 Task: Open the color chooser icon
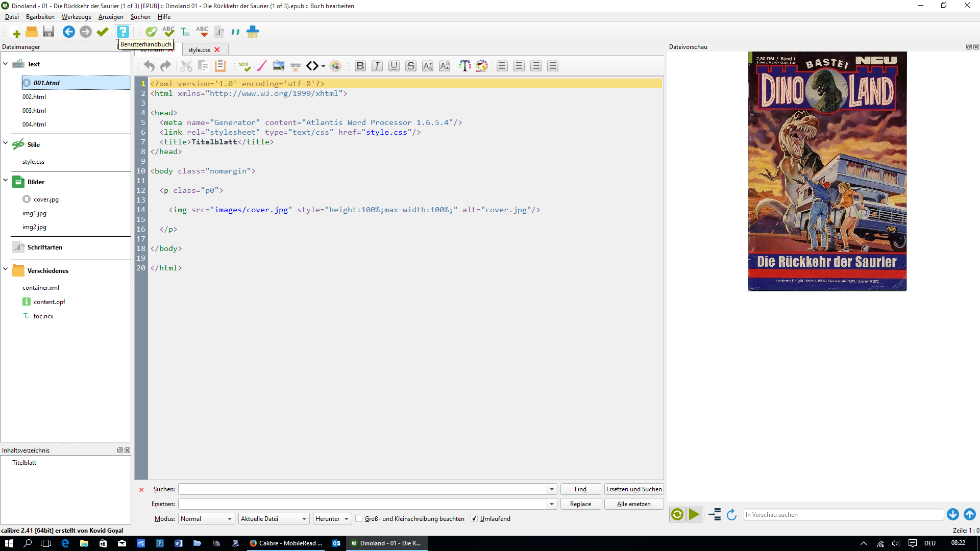[x=335, y=66]
